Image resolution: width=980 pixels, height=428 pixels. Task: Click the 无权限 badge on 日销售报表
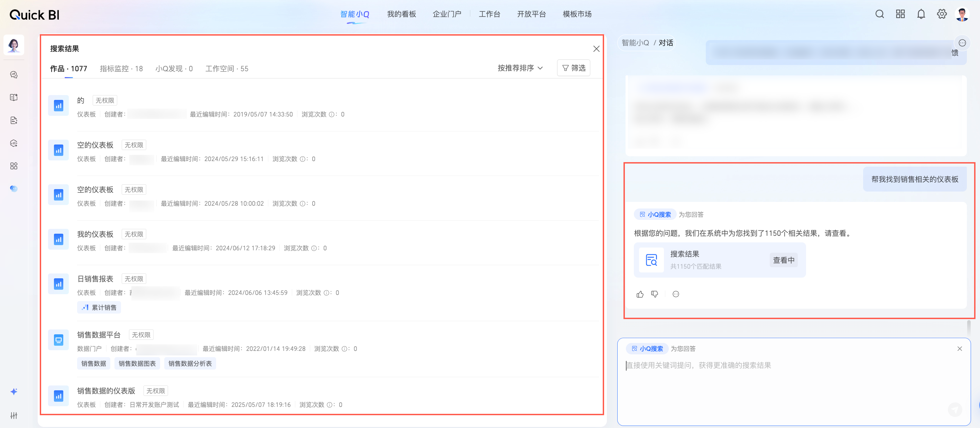point(134,279)
